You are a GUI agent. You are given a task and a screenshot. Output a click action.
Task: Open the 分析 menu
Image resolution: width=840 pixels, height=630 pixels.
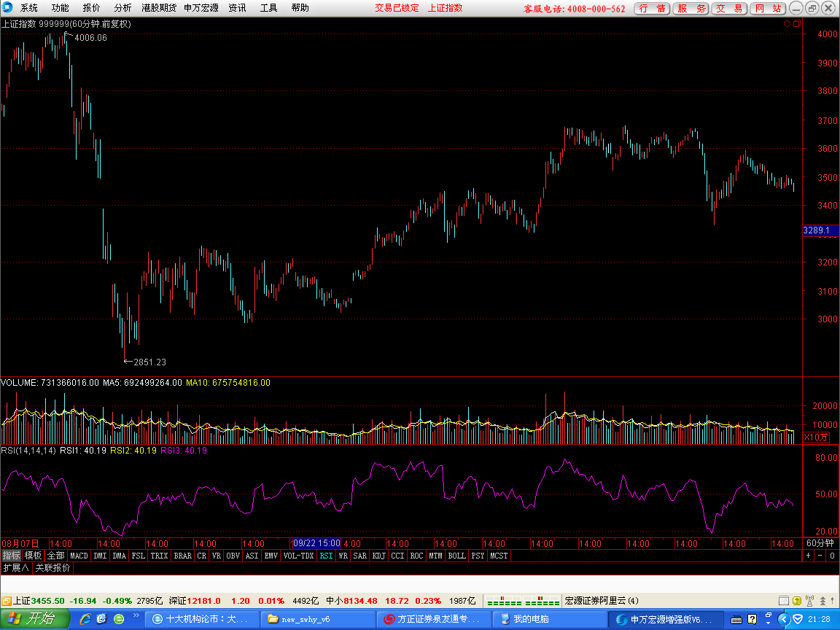[122, 8]
